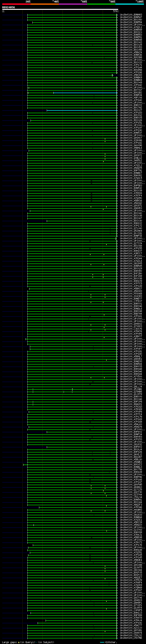Click hit UniRef100_B9F999
Screen dimensions: 146x644
(131, 615)
